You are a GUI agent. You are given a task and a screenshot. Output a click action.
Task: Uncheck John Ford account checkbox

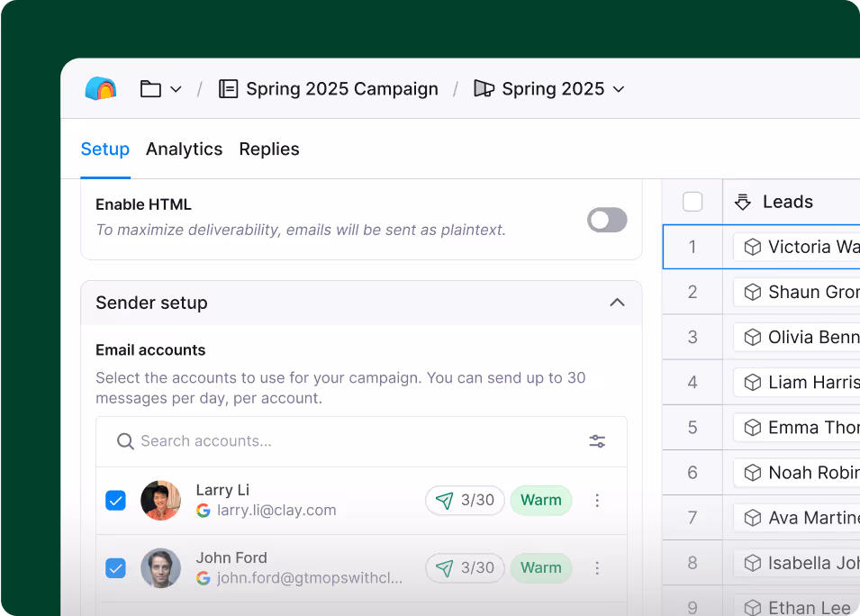pyautogui.click(x=116, y=568)
